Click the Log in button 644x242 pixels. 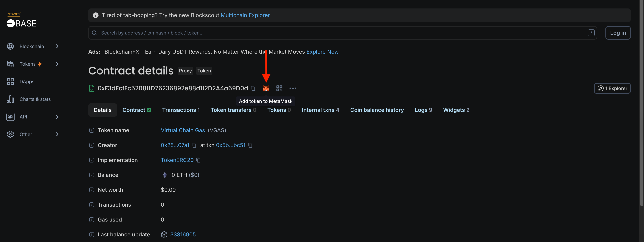pos(618,33)
